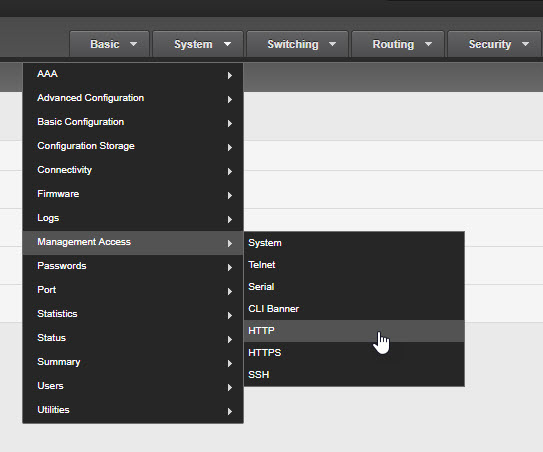Click the HTTP submenu option
This screenshot has width=543, height=452.
click(x=354, y=331)
